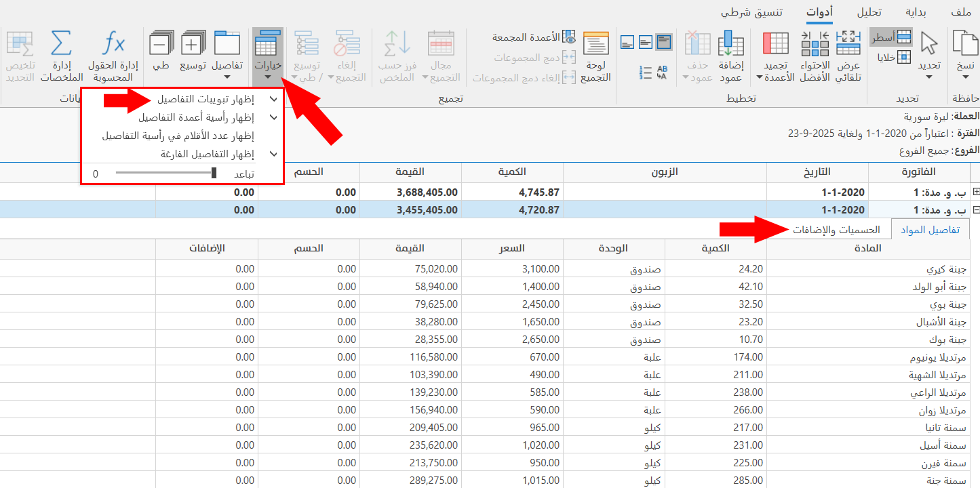Toggle 'إظهار تبويبات التفاصيل' checked option

[205, 100]
